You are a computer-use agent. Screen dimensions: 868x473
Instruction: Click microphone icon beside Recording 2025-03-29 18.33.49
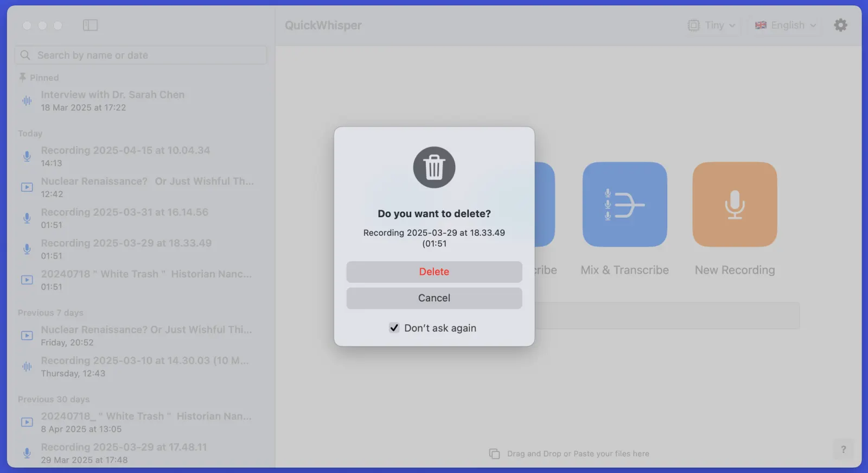click(27, 249)
